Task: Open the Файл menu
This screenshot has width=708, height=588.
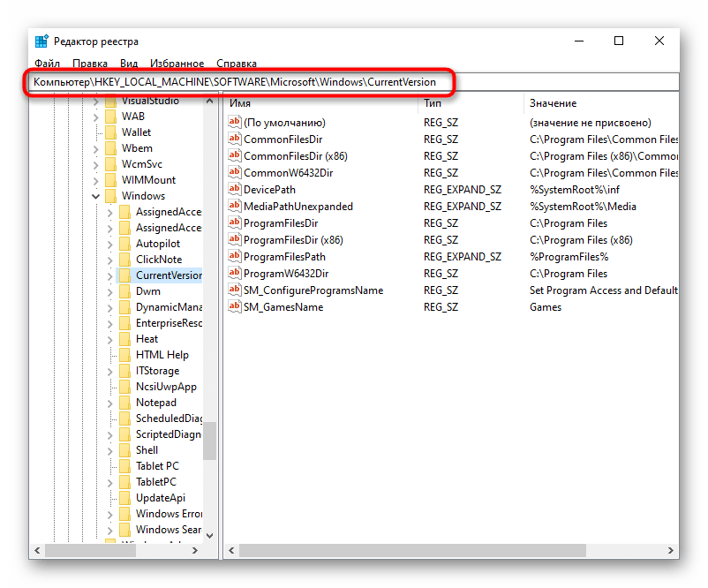Action: (47, 64)
